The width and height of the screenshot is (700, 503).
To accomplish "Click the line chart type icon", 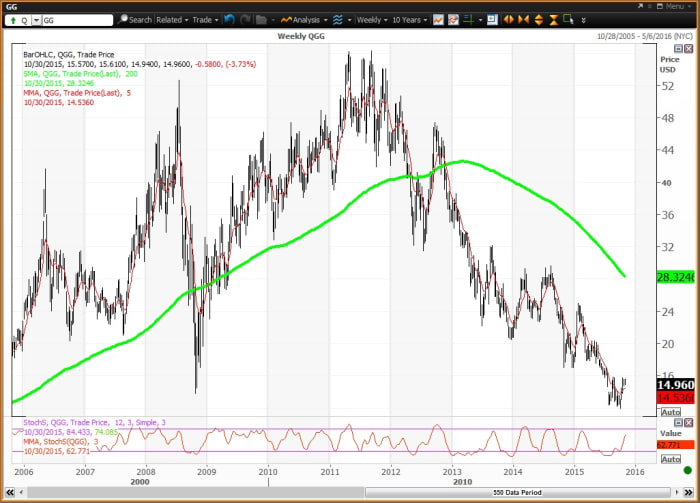I will click(438, 19).
